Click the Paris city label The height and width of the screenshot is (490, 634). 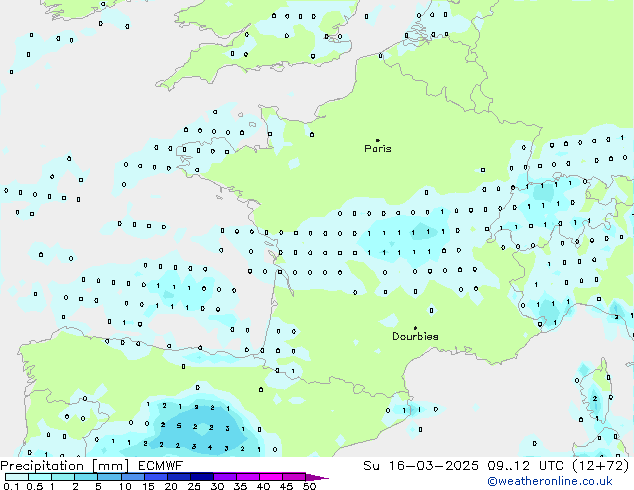[x=378, y=149]
